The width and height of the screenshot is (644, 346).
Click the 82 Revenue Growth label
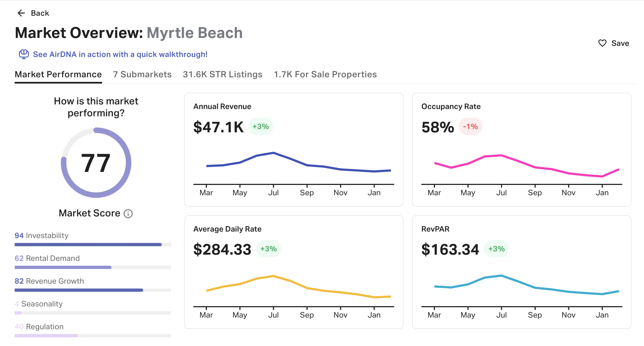pyautogui.click(x=49, y=281)
